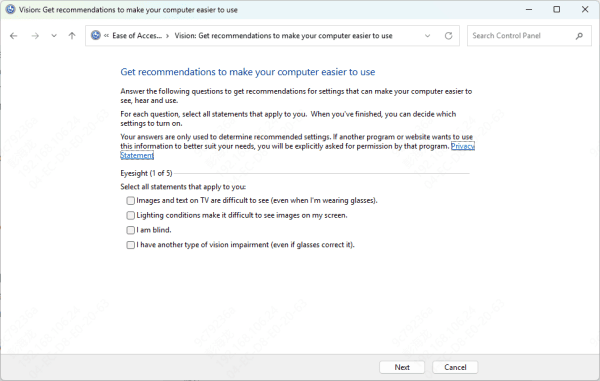The image size is (600, 381).
Task: Click 'Get recommendations to make your computer easier' heading
Action: coord(248,72)
